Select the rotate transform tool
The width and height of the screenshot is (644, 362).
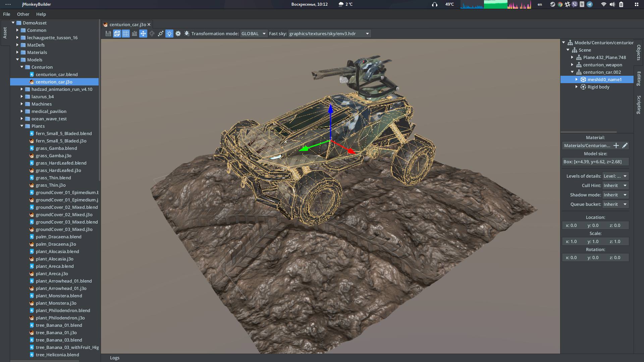click(152, 34)
